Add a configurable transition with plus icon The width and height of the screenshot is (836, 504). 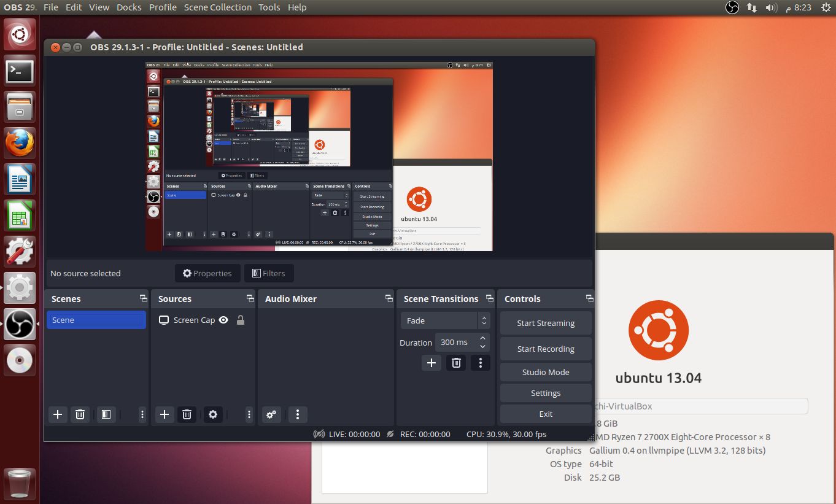(x=432, y=363)
